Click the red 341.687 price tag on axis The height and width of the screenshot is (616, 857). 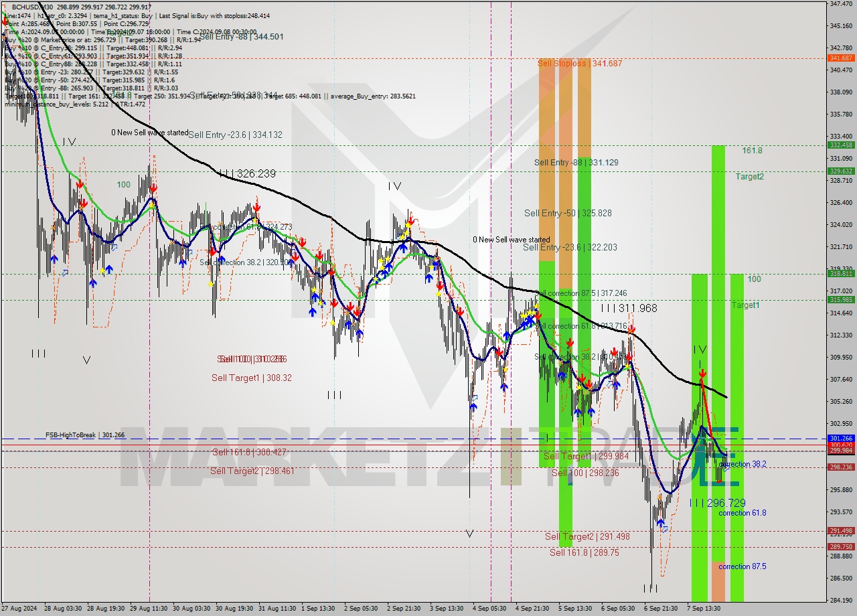tap(842, 58)
